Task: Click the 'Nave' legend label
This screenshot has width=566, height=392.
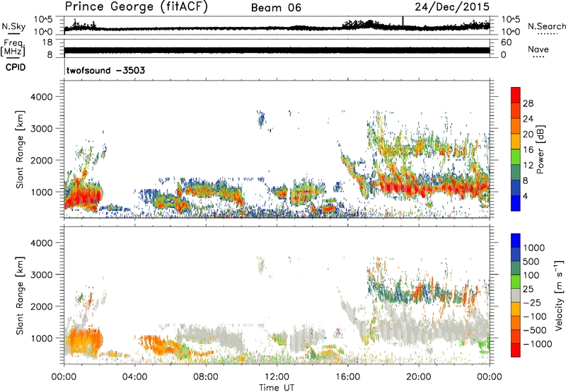Action: (x=538, y=49)
